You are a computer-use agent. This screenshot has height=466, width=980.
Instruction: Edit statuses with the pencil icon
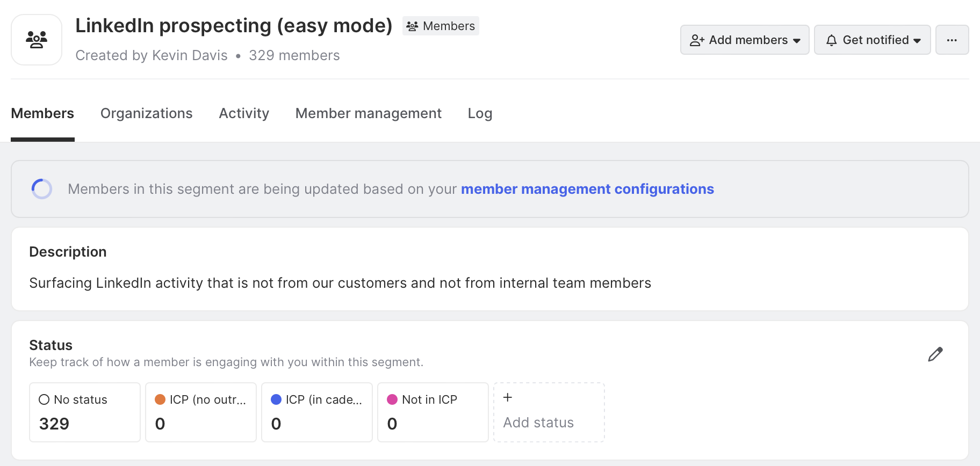tap(935, 354)
